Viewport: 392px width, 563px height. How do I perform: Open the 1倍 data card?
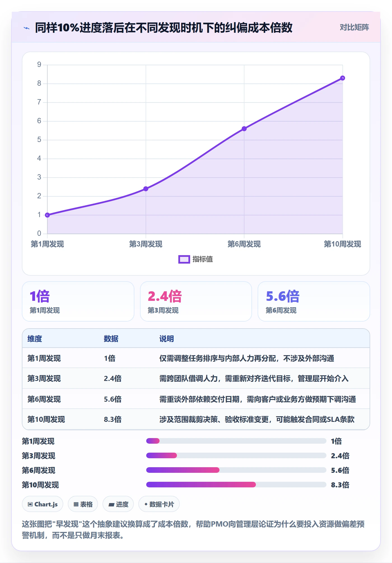[x=78, y=301]
